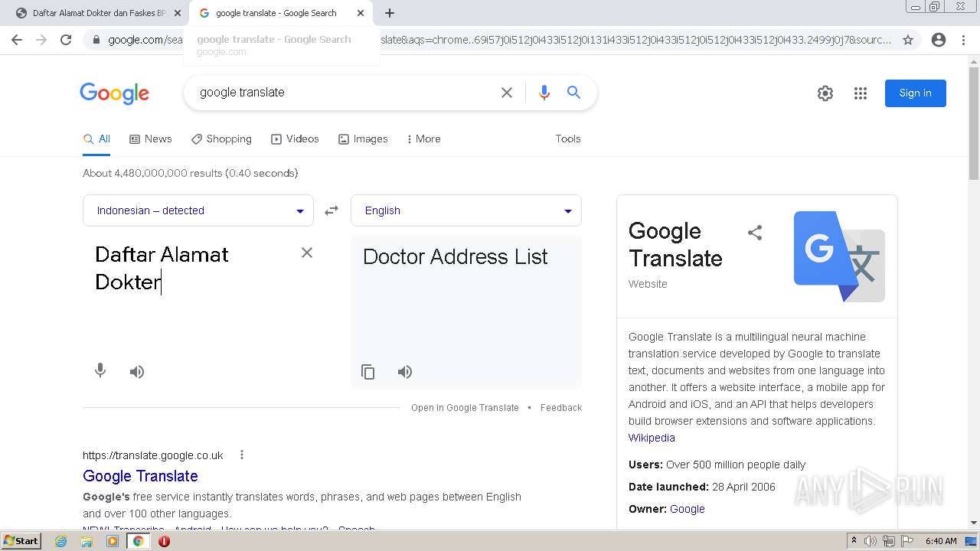This screenshot has width=980, height=551.
Task: Open a new browser tab
Action: click(390, 13)
